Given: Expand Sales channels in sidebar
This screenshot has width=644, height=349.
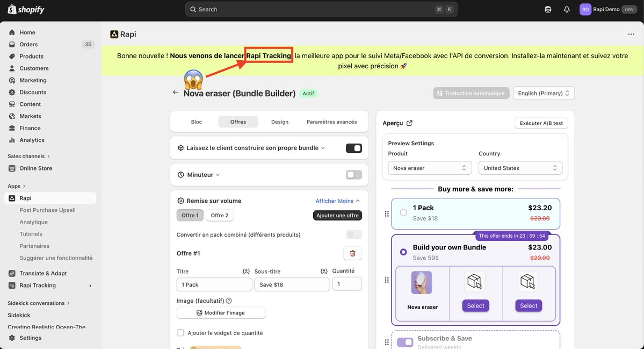Looking at the screenshot, I should 29,156.
